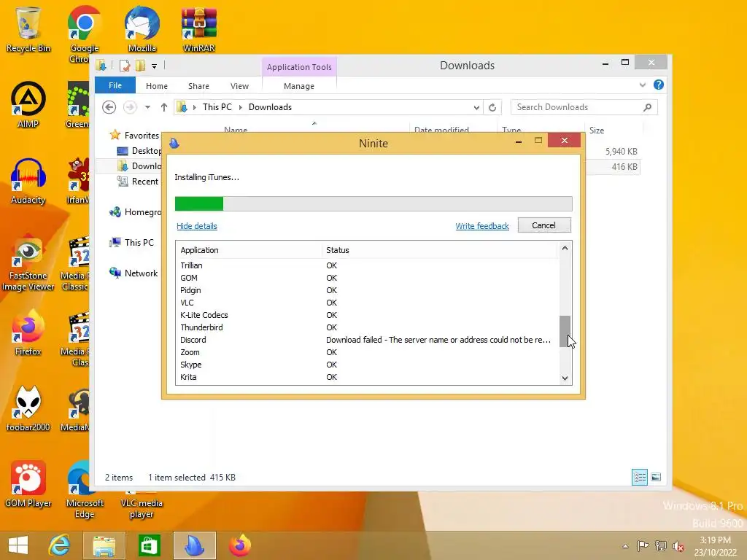Expand the address bar history dropdown
Viewport: 747px width, 560px height.
click(476, 108)
